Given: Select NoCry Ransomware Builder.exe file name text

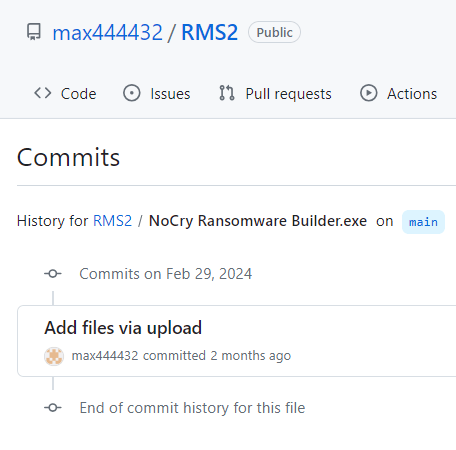Looking at the screenshot, I should click(x=258, y=221).
